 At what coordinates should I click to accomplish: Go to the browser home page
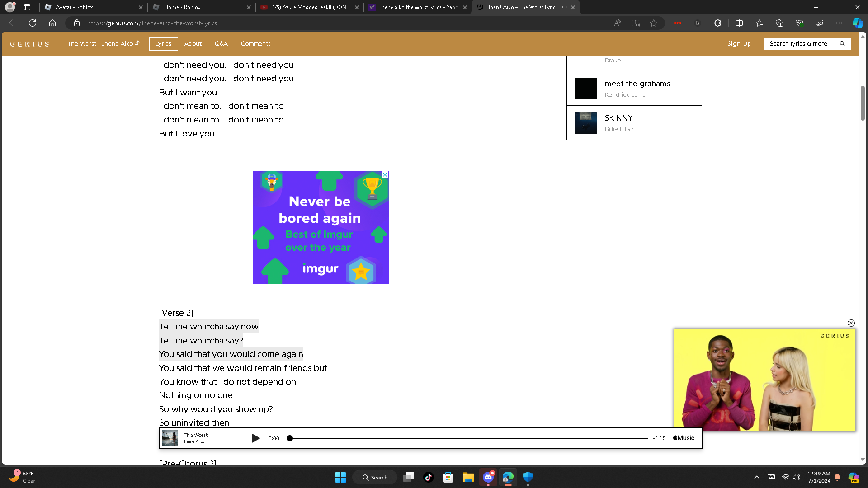tap(52, 23)
